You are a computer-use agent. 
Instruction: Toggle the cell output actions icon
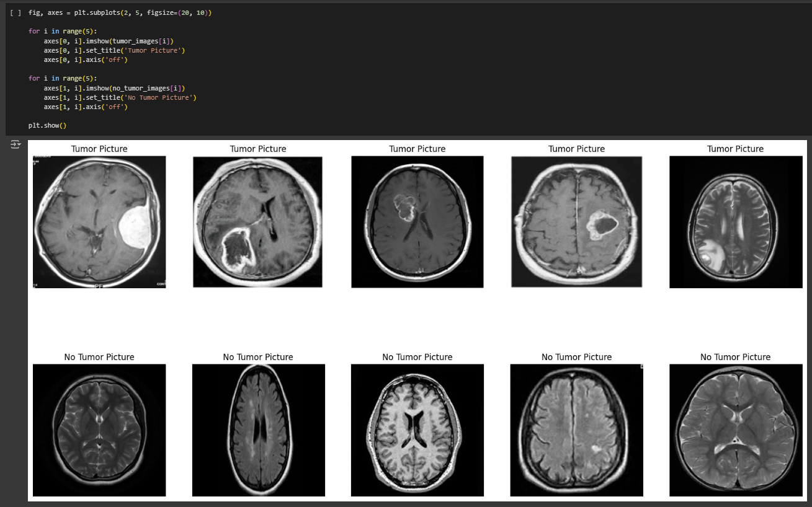click(16, 144)
